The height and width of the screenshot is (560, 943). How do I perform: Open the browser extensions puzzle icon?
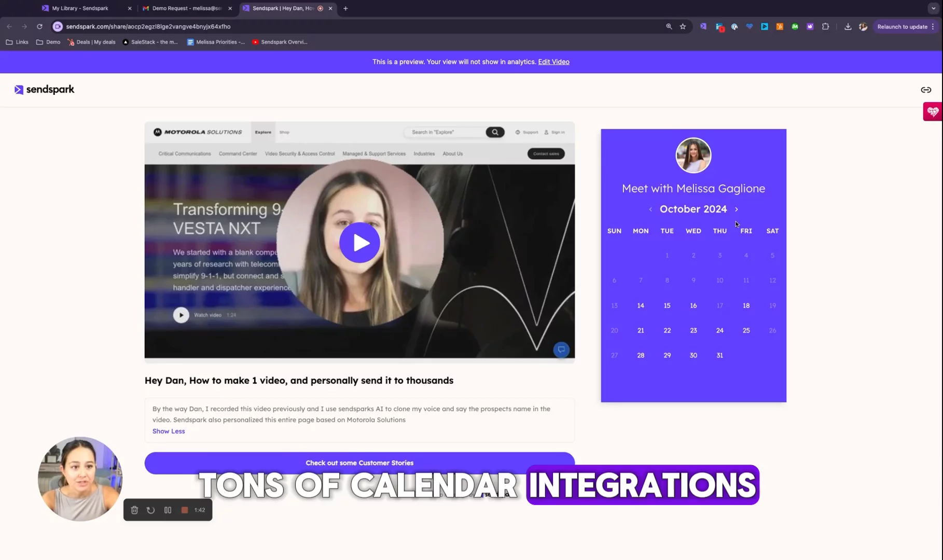click(x=825, y=26)
